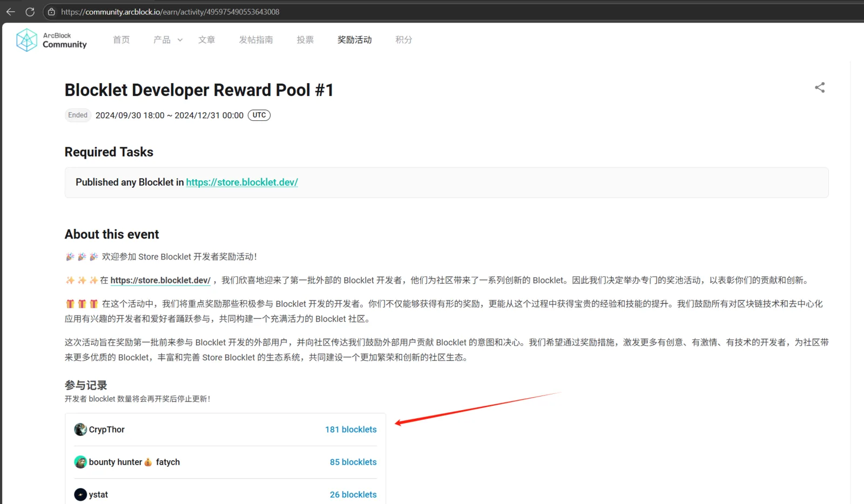Click the 参与记录 heading
This screenshot has width=864, height=504.
click(86, 385)
